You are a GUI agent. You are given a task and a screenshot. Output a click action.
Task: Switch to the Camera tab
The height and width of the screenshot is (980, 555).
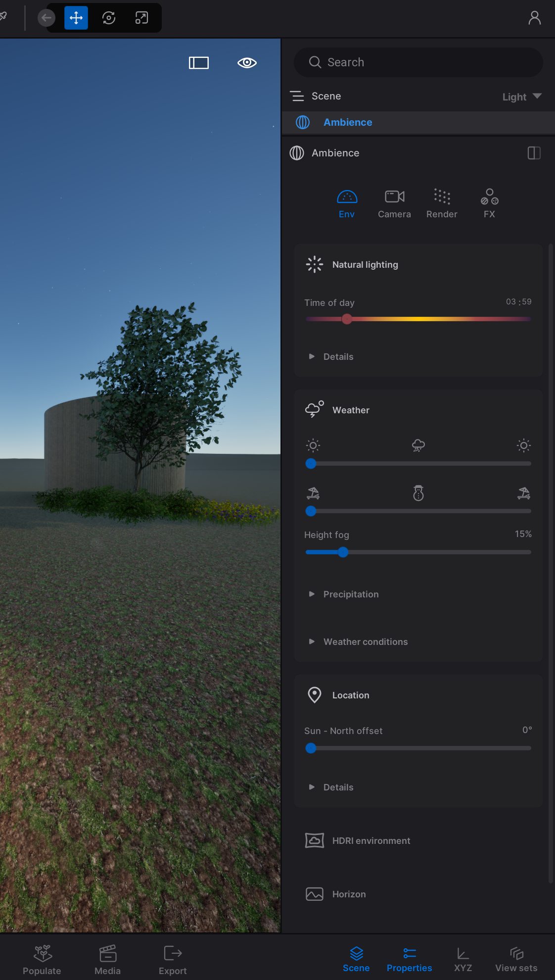coord(394,203)
